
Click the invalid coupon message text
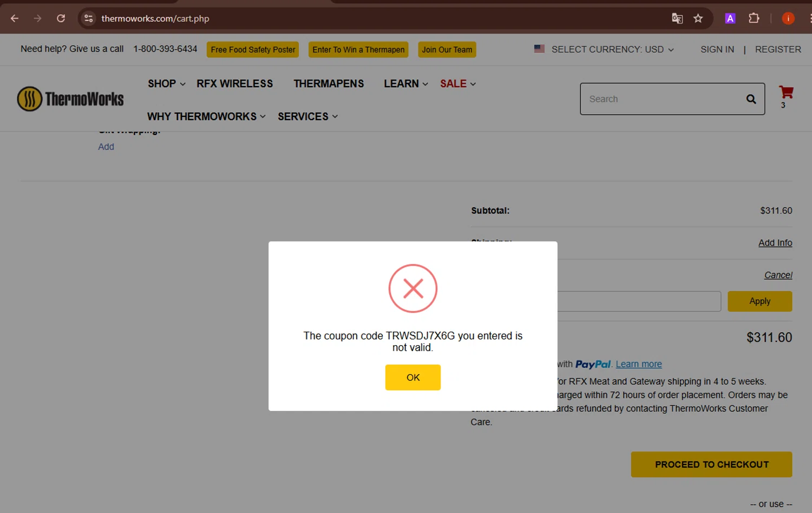[413, 341]
